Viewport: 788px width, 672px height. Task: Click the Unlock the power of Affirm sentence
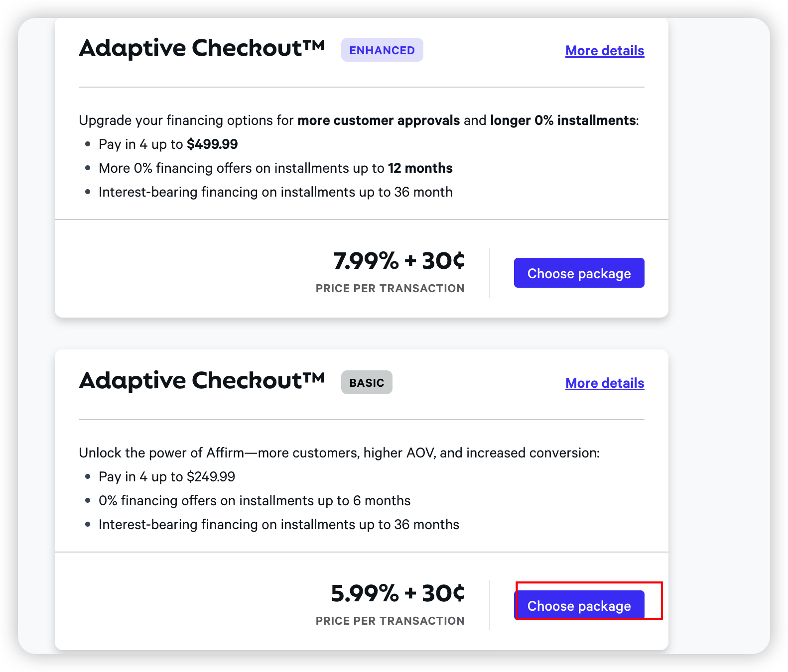pyautogui.click(x=339, y=453)
